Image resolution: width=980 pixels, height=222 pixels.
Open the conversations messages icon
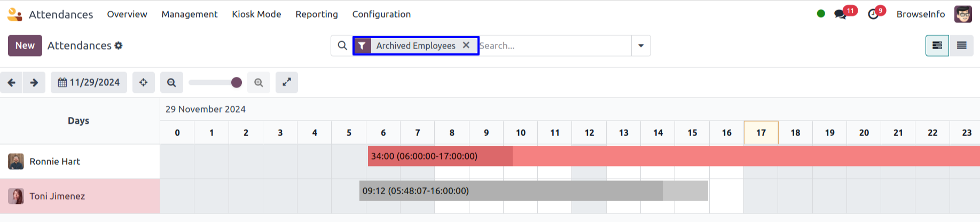point(840,14)
